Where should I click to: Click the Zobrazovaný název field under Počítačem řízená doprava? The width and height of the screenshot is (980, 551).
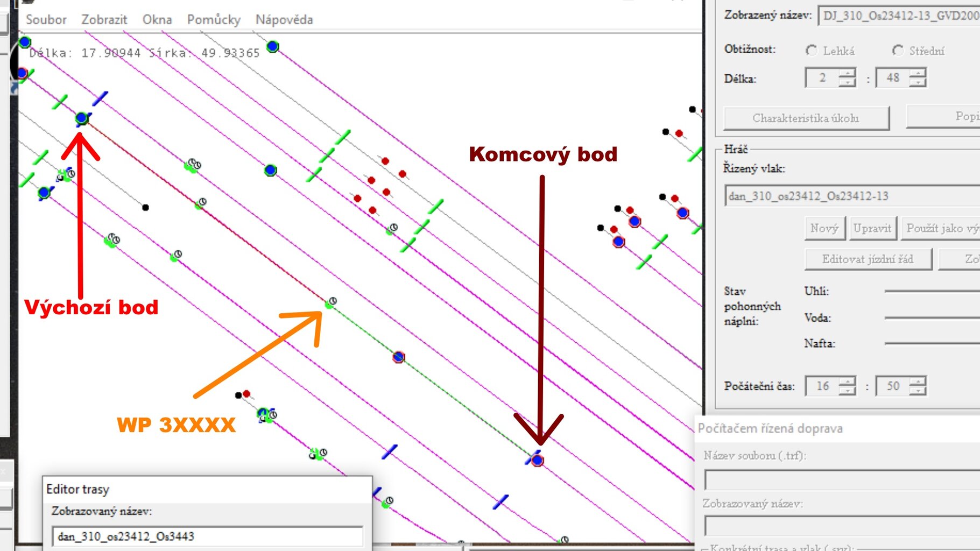tap(842, 526)
